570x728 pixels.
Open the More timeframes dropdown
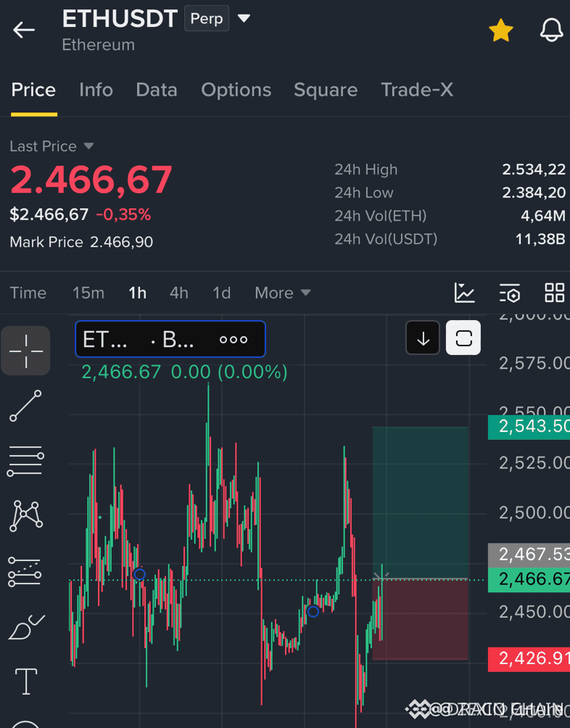[x=282, y=293]
